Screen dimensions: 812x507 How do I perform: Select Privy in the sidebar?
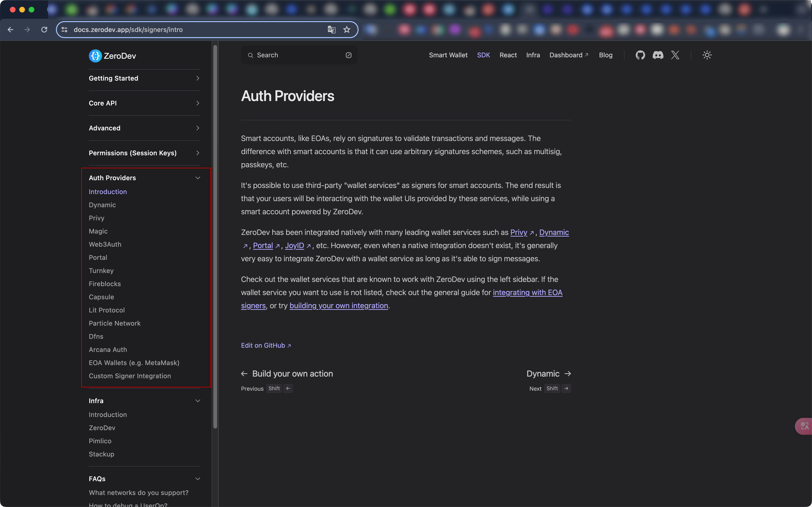click(97, 218)
